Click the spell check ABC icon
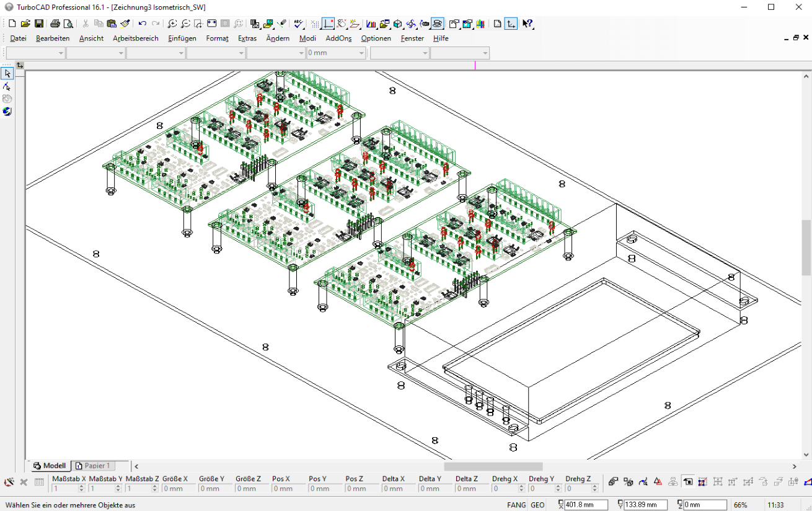This screenshot has height=511, width=812. pos(298,24)
